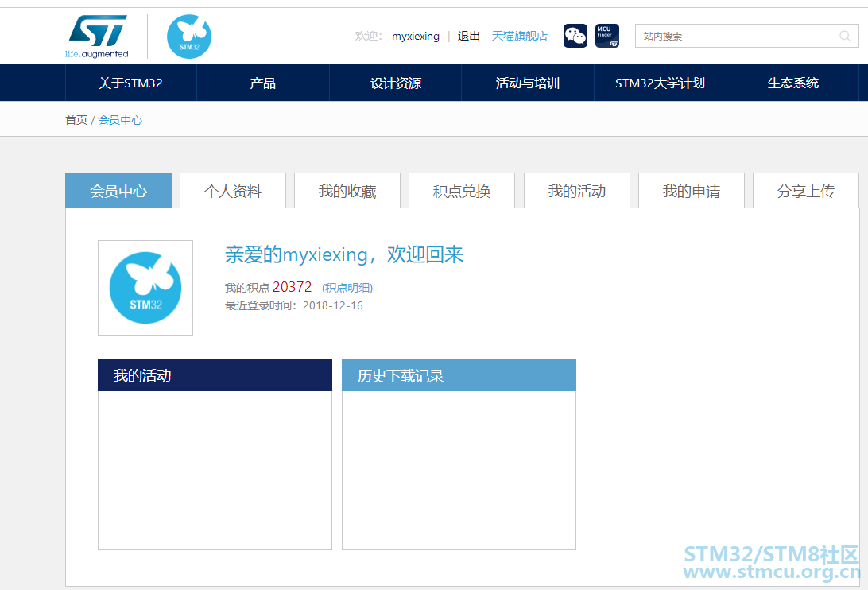Image resolution: width=868 pixels, height=590 pixels.
Task: Open the 活动与培训 menu
Action: 528,83
